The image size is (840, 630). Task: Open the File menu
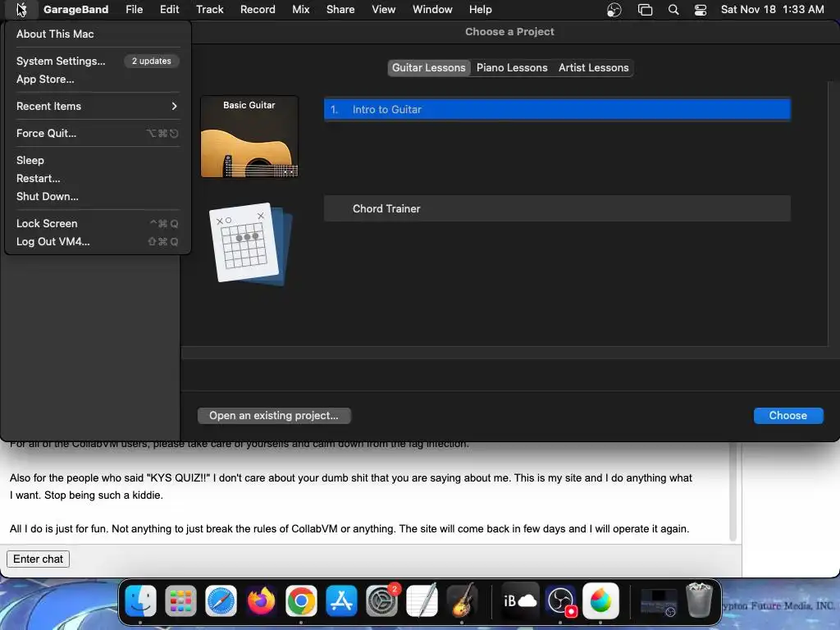coord(134,10)
